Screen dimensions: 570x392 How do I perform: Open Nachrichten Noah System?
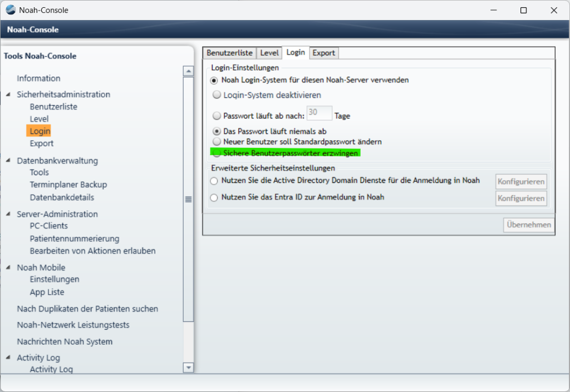[x=65, y=341]
